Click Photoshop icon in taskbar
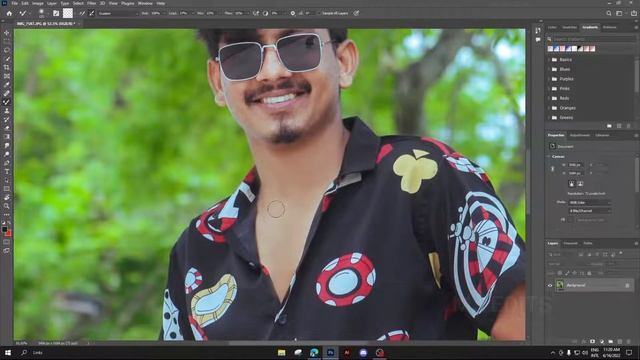The image size is (640, 360). (x=330, y=353)
